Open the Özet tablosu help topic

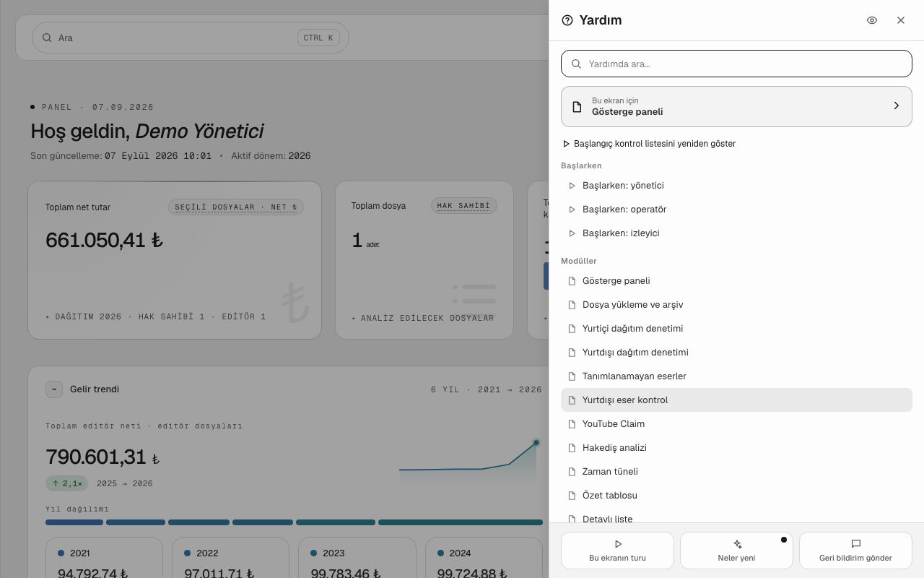click(736, 496)
